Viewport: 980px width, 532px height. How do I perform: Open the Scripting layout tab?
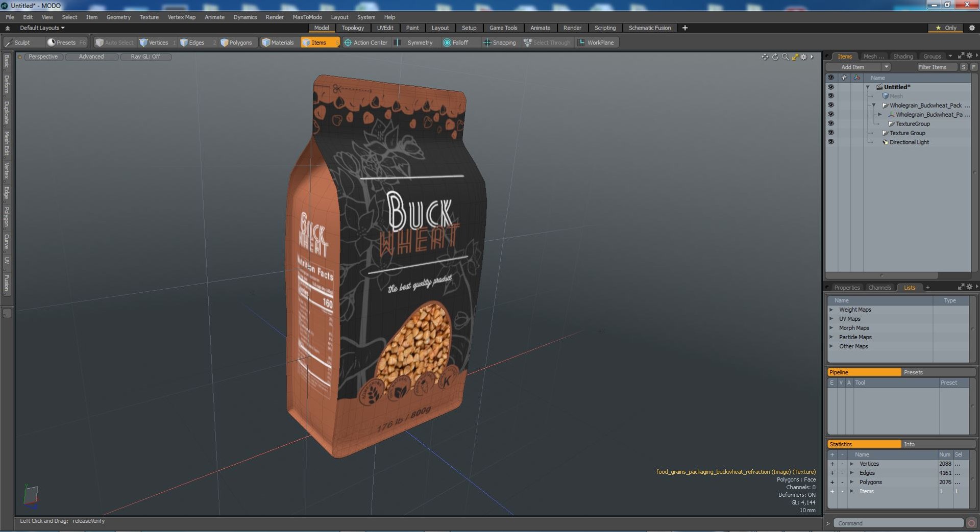(x=605, y=28)
